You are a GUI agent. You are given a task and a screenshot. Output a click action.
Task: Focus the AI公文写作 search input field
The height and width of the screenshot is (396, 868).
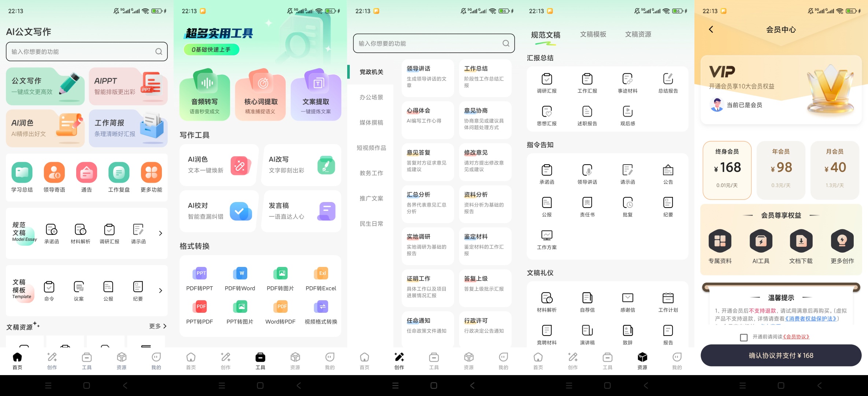click(x=87, y=52)
